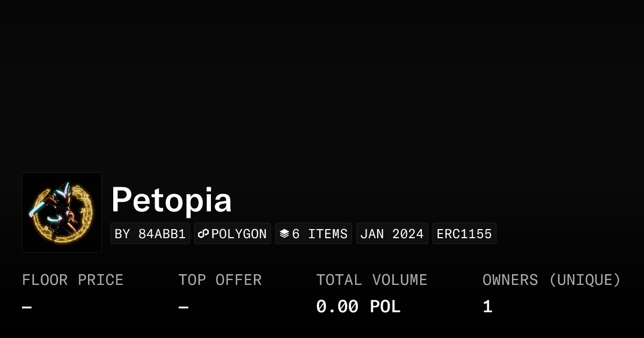Click the unique owners count 1
The height and width of the screenshot is (338, 644).
click(487, 307)
